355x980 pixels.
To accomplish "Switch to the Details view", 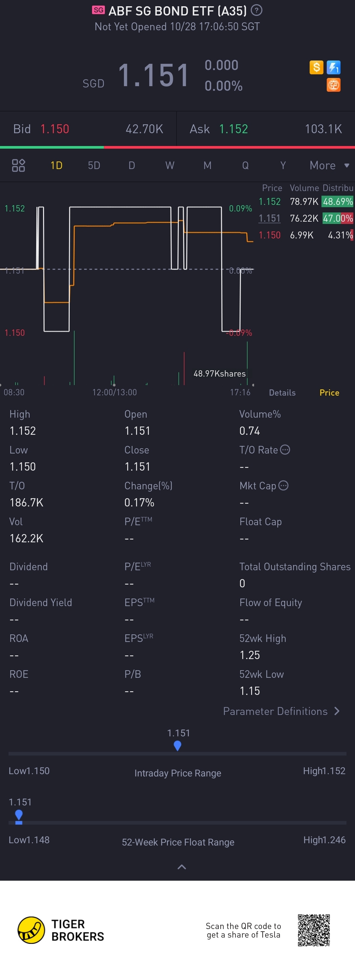I will coord(282,393).
